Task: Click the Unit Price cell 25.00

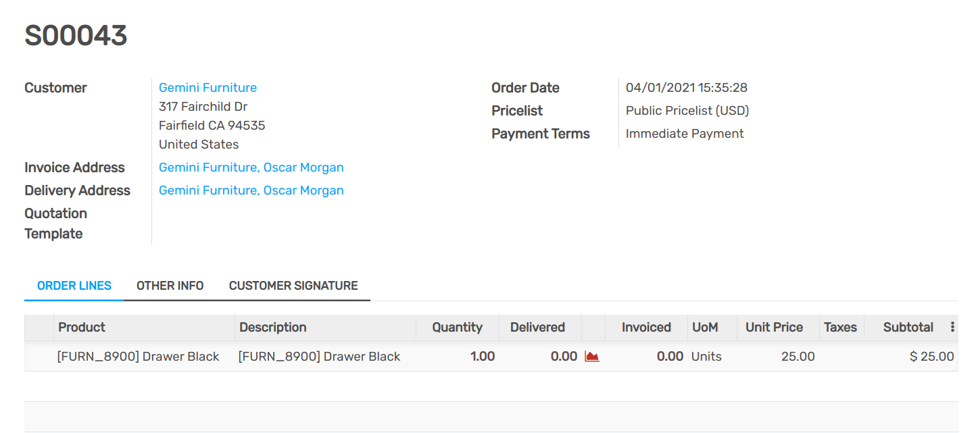Action: [798, 356]
